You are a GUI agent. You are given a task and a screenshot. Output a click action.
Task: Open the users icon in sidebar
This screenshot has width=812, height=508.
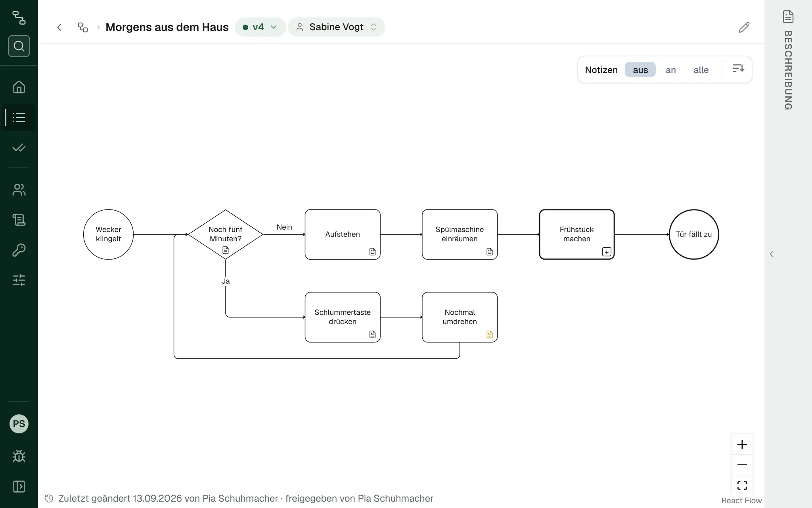tap(19, 190)
